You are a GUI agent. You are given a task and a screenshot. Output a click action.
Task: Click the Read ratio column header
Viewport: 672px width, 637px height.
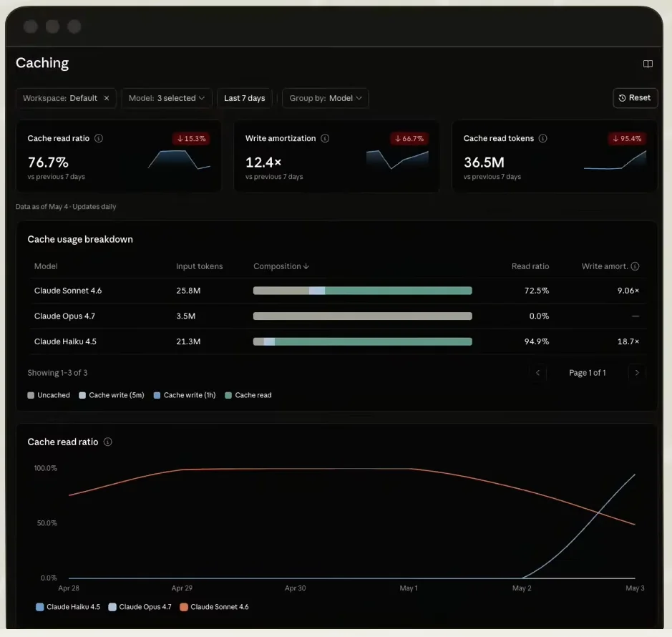tap(530, 266)
